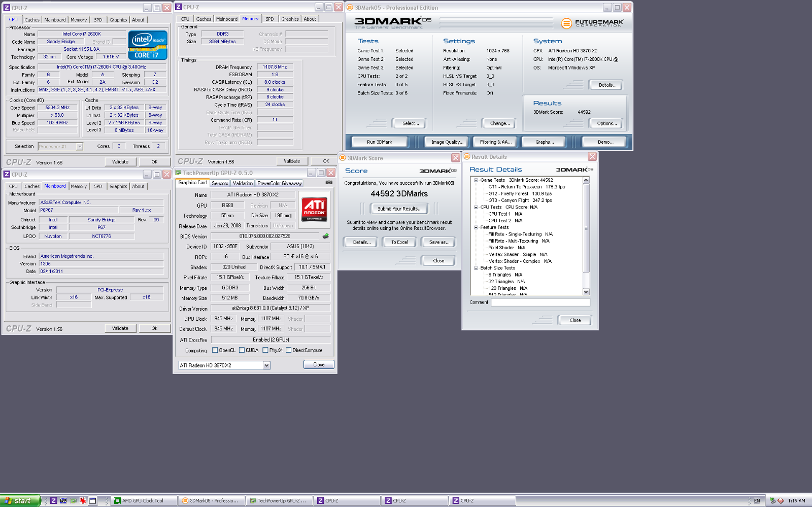Screen dimensions: 812x507
Task: Click the PLL quick launch icon
Action: coord(63,500)
